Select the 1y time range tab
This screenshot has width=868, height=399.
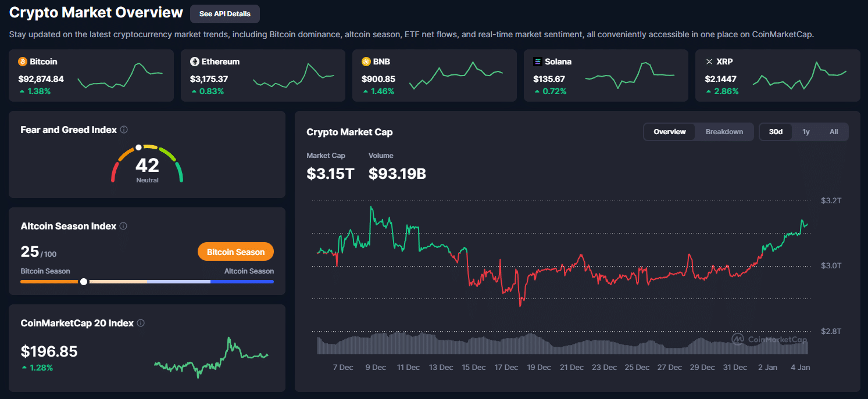point(806,132)
